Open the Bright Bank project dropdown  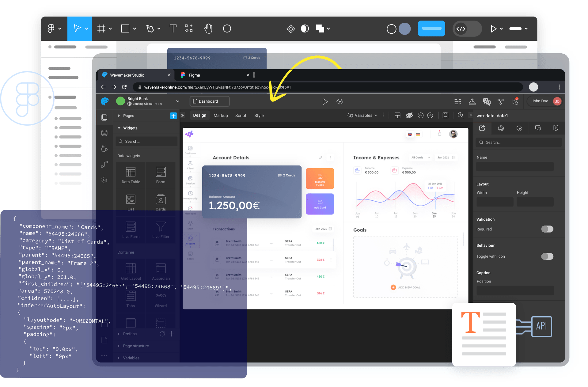(178, 101)
